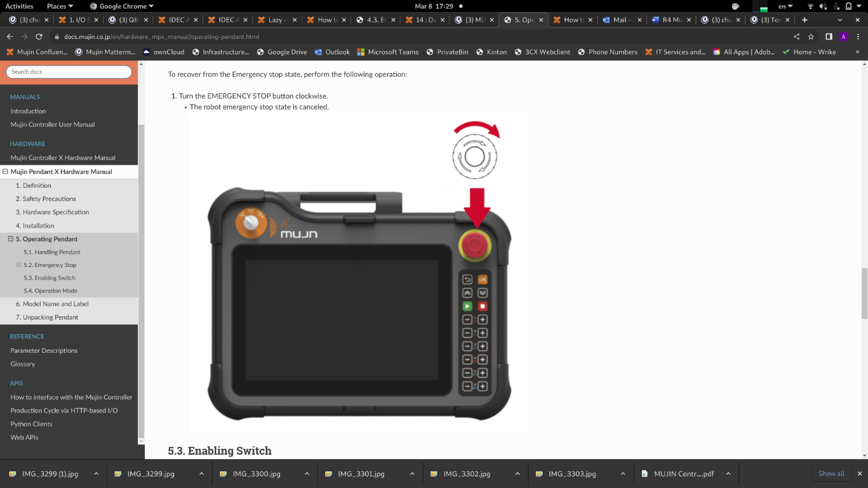
Task: Open Activities overview in top bar
Action: coord(19,6)
